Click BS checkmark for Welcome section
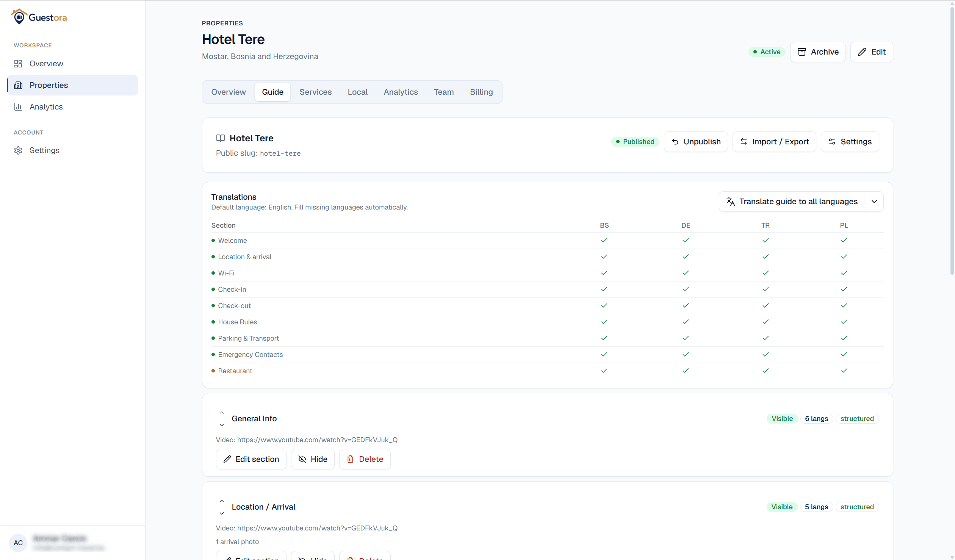The image size is (955, 560). pos(604,240)
